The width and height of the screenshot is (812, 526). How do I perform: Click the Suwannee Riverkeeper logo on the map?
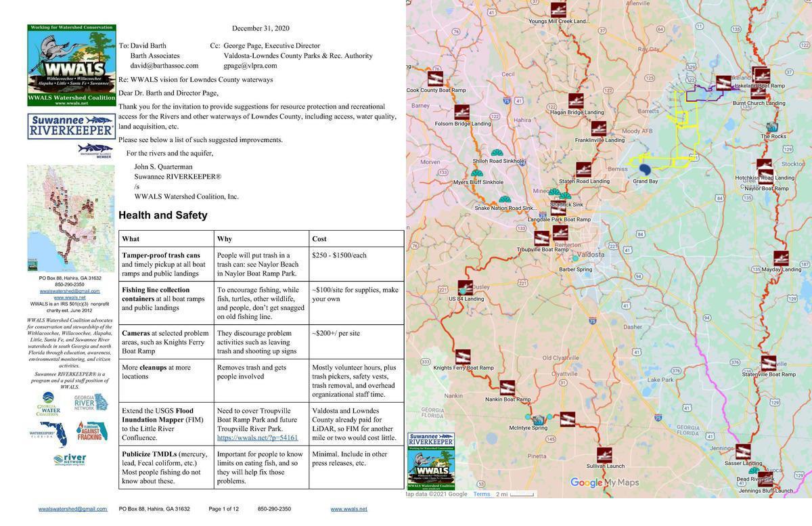[x=431, y=440]
